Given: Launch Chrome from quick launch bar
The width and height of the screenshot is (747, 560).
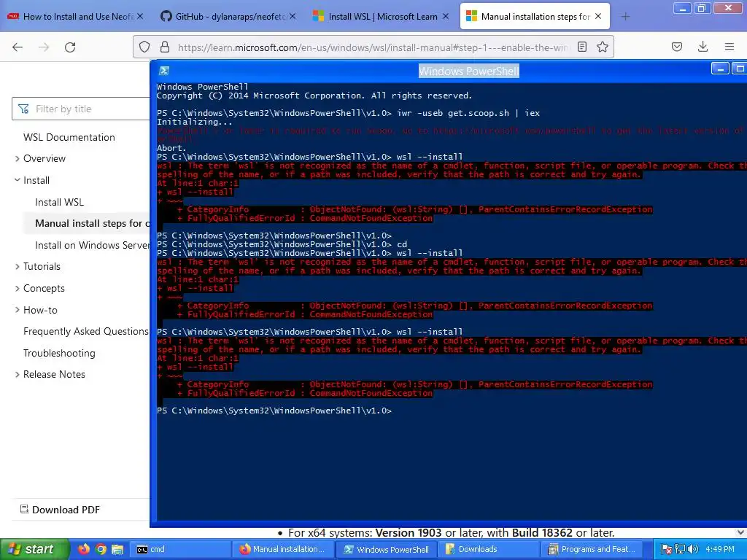Looking at the screenshot, I should point(101,549).
